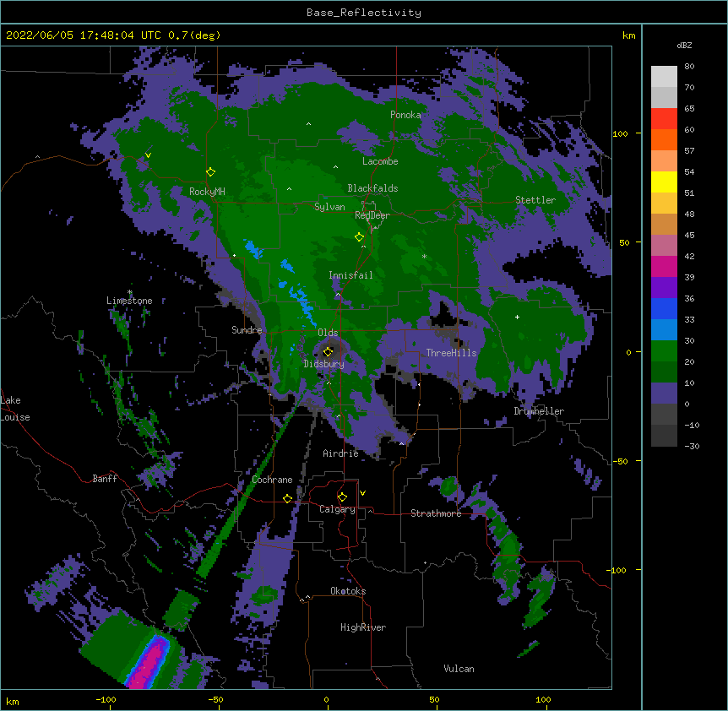728x711 pixels.
Task: Click the Base_Reflectivity title text
Action: (x=364, y=13)
